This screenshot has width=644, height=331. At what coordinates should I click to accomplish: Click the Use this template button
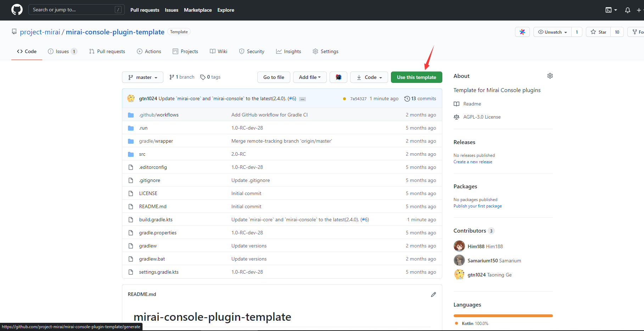416,77
